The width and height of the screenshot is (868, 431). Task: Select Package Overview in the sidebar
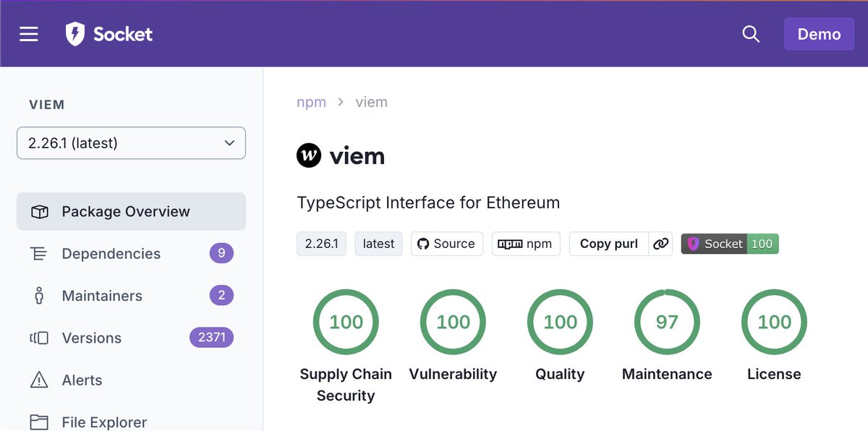(x=131, y=212)
